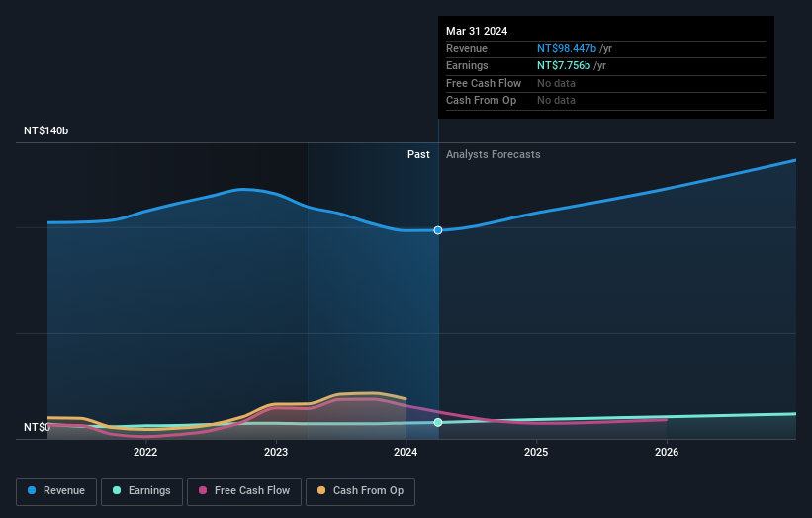Screen dimensions: 812x518
Task: Toggle the Earnings legend series
Action: [x=141, y=491]
